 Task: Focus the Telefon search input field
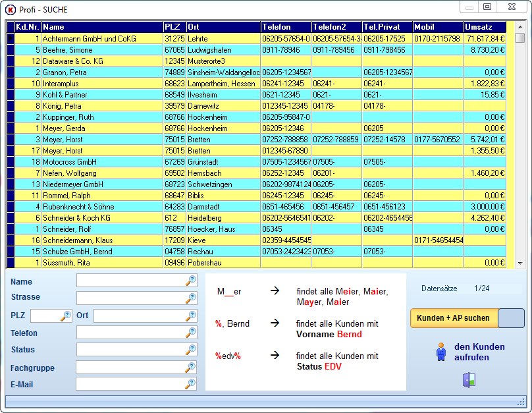point(136,332)
